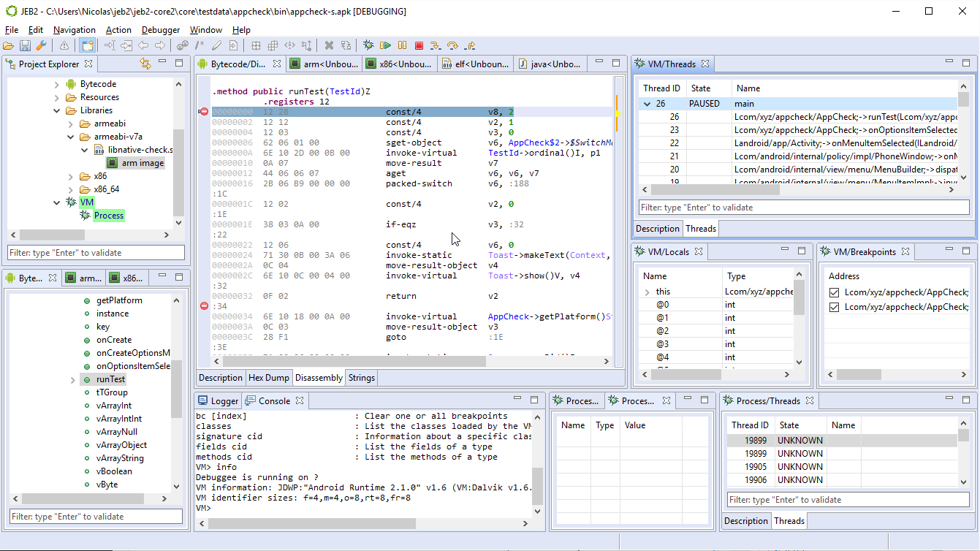Open the Action menu
Image resolution: width=980 pixels, height=551 pixels.
118,30
